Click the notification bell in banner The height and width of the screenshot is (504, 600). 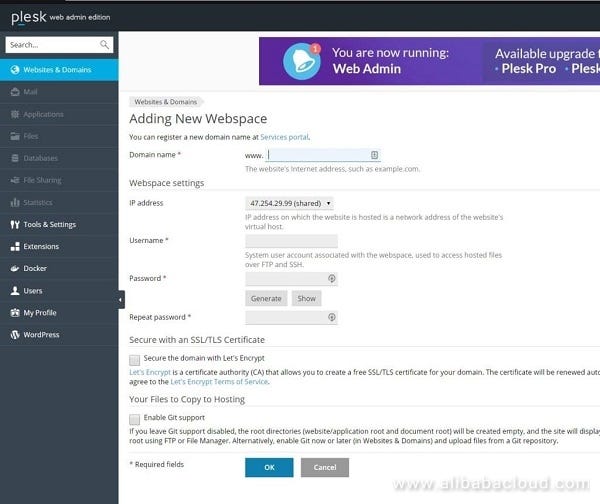pyautogui.click(x=302, y=61)
